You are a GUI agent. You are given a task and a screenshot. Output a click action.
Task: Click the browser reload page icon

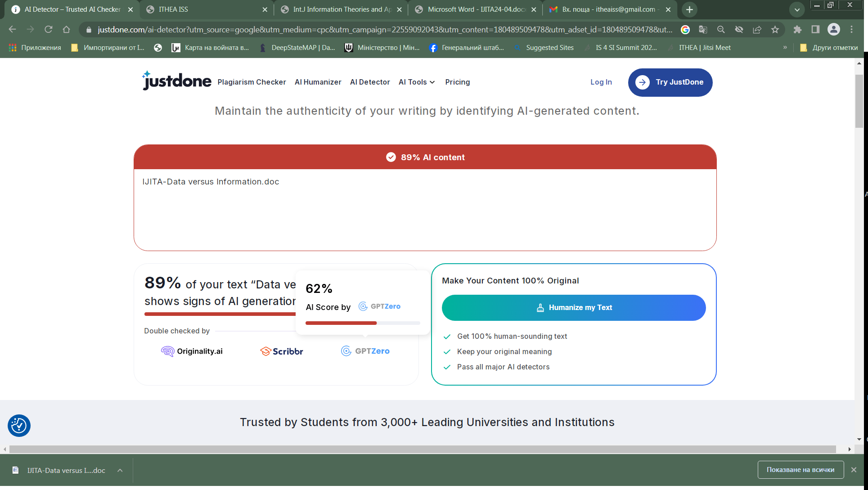pyautogui.click(x=48, y=30)
